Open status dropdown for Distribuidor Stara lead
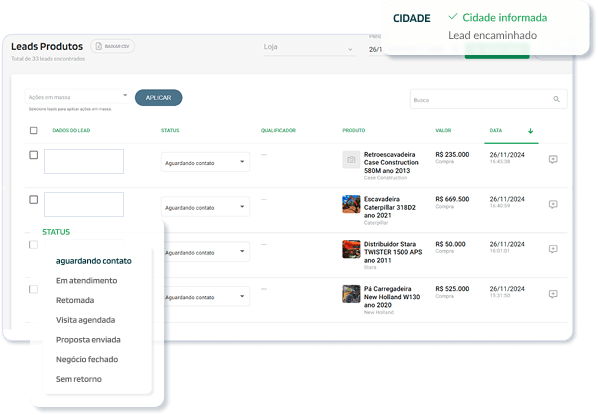This screenshot has width=598, height=415. click(x=206, y=252)
